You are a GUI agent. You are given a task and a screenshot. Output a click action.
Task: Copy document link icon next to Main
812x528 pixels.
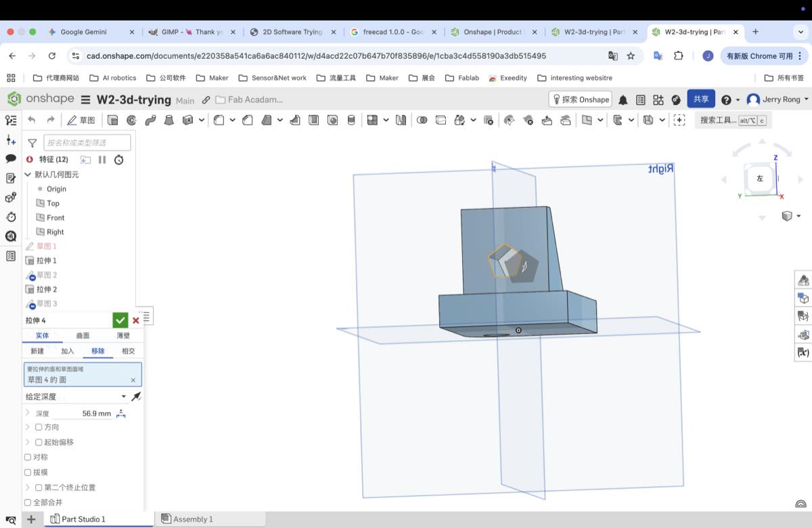[x=206, y=100]
